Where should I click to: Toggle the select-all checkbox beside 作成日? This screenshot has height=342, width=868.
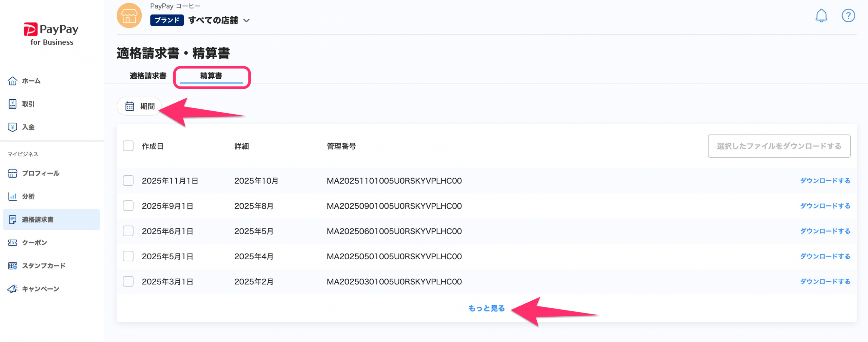click(x=128, y=146)
